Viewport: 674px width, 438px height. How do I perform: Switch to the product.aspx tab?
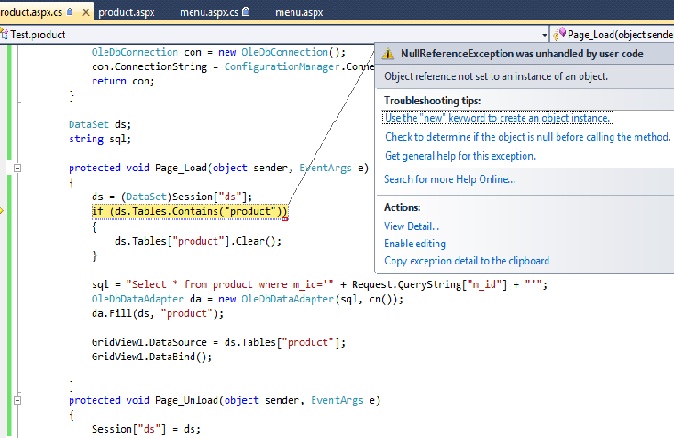[x=126, y=12]
